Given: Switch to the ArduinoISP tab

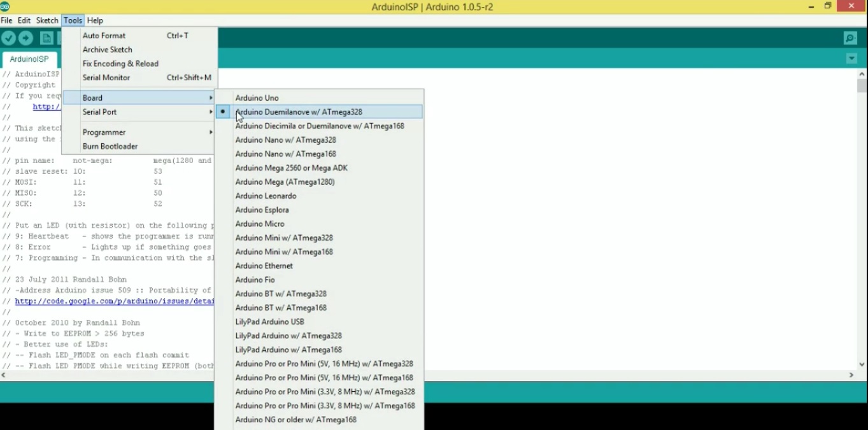Looking at the screenshot, I should (29, 59).
